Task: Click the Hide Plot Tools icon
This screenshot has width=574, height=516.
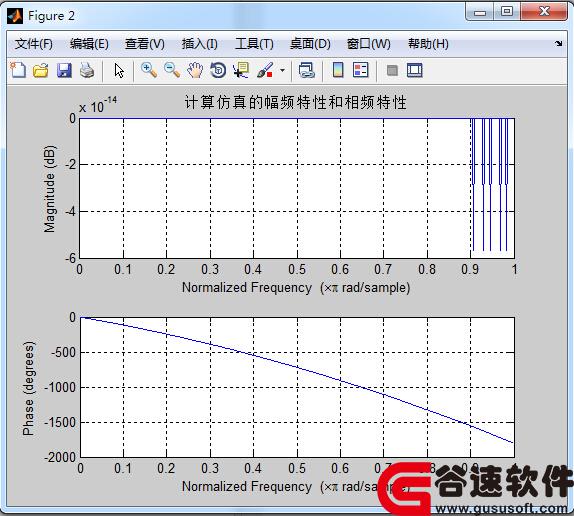Action: point(392,70)
